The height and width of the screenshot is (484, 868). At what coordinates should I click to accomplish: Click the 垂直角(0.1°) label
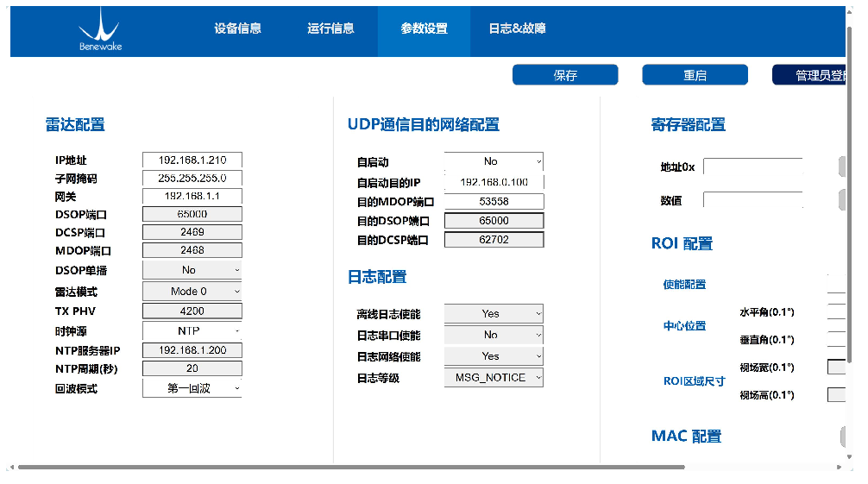pyautogui.click(x=767, y=340)
